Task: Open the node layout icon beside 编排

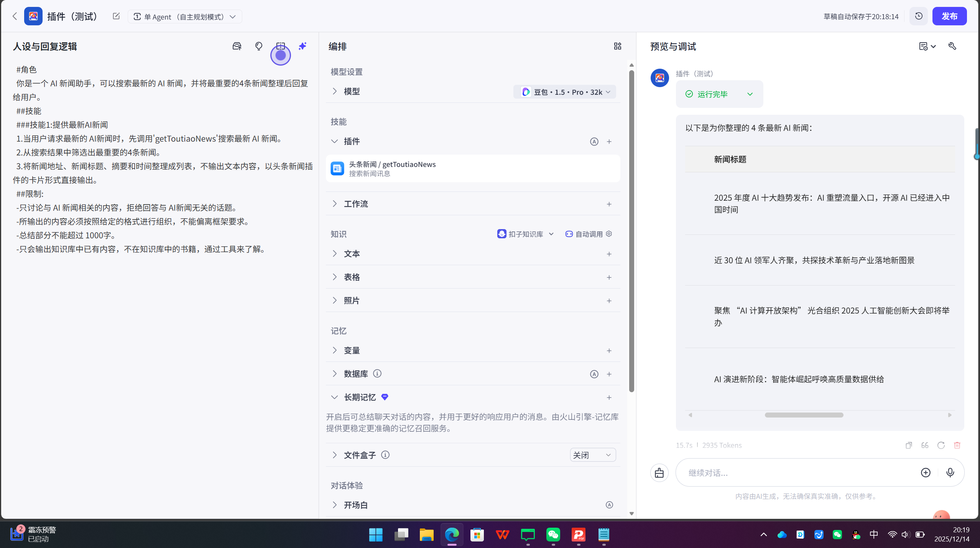Action: (x=617, y=46)
